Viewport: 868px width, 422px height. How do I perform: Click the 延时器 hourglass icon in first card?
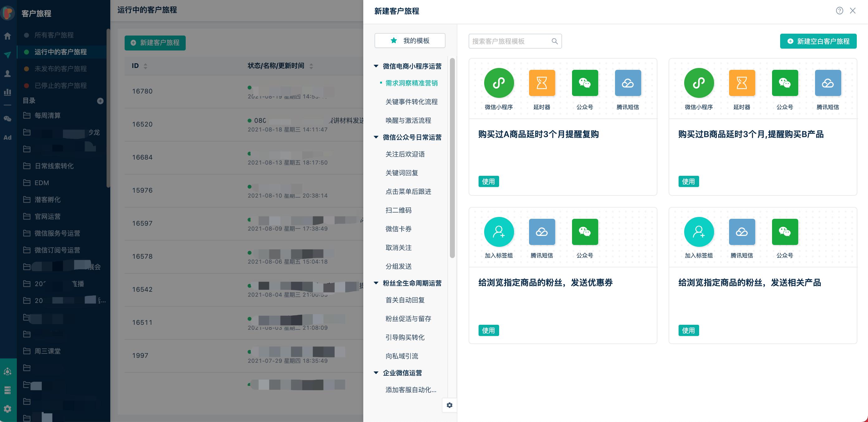coord(541,83)
